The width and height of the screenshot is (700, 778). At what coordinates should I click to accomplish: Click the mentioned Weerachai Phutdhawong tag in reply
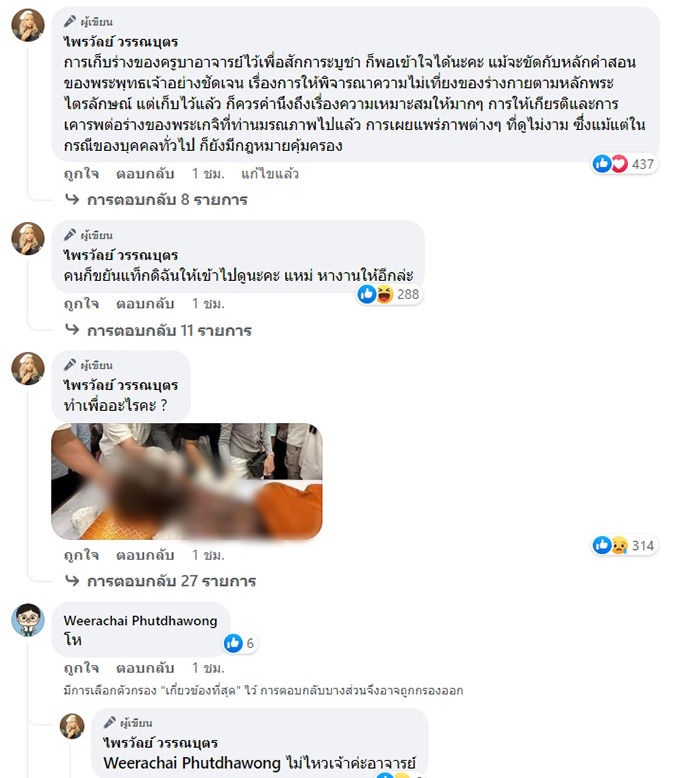[x=192, y=763]
